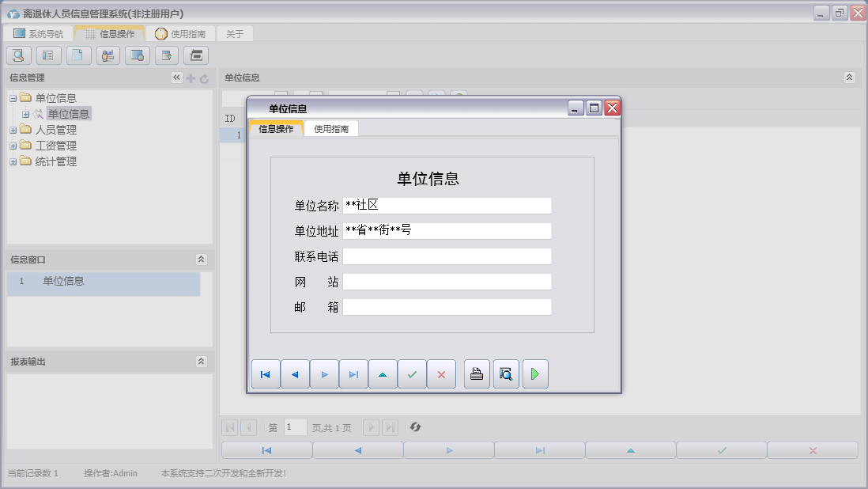This screenshot has height=489, width=868.
Task: Click the print icon in the dialog
Action: (x=477, y=374)
